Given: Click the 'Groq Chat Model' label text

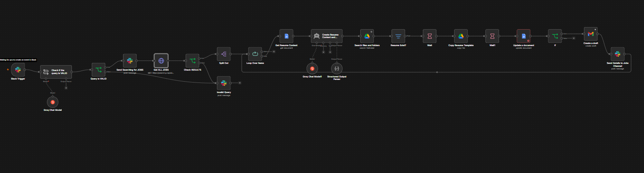Looking at the screenshot, I should (52, 110).
